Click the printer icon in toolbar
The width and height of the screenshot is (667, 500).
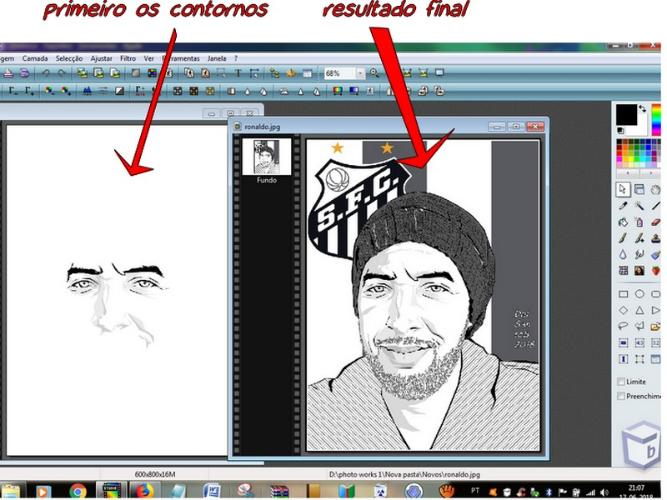[9, 73]
